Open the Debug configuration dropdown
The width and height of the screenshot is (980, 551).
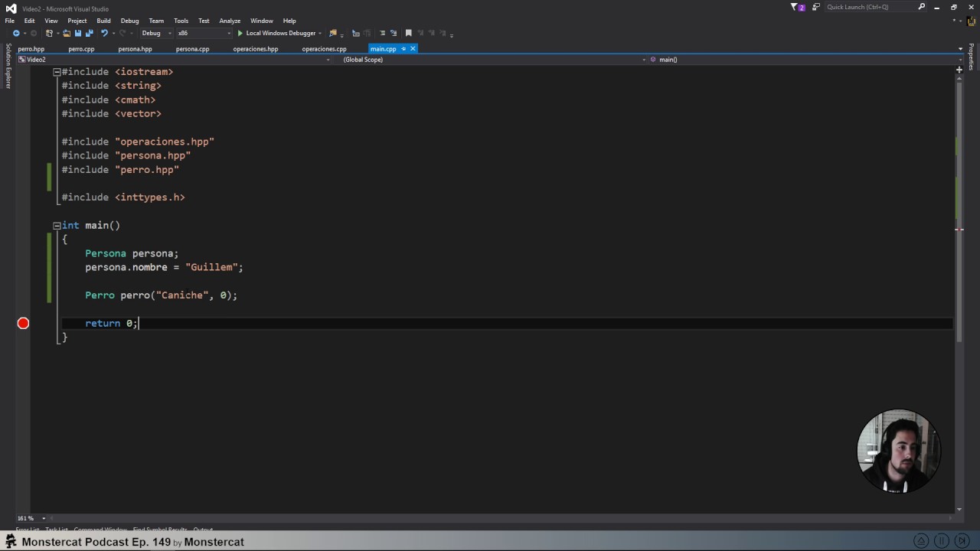157,33
